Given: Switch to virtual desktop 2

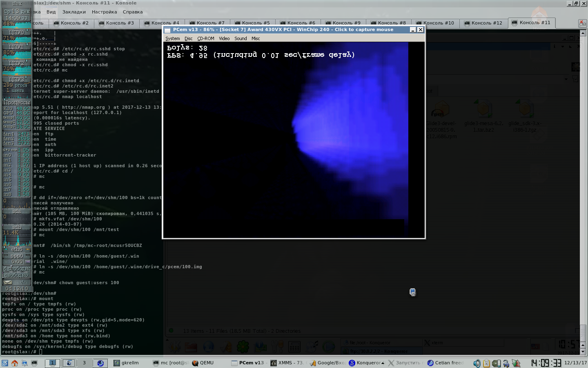Looking at the screenshot, I should pyautogui.click(x=69, y=363).
